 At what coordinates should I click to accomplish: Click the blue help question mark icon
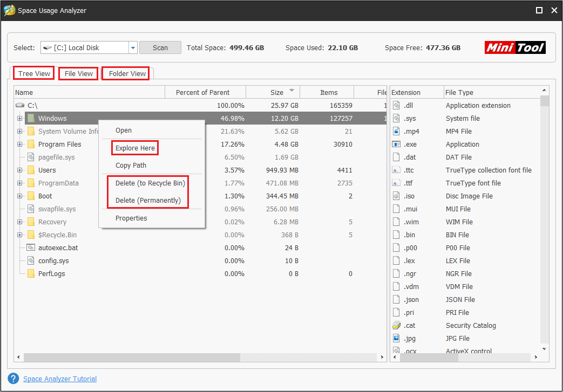tap(13, 379)
